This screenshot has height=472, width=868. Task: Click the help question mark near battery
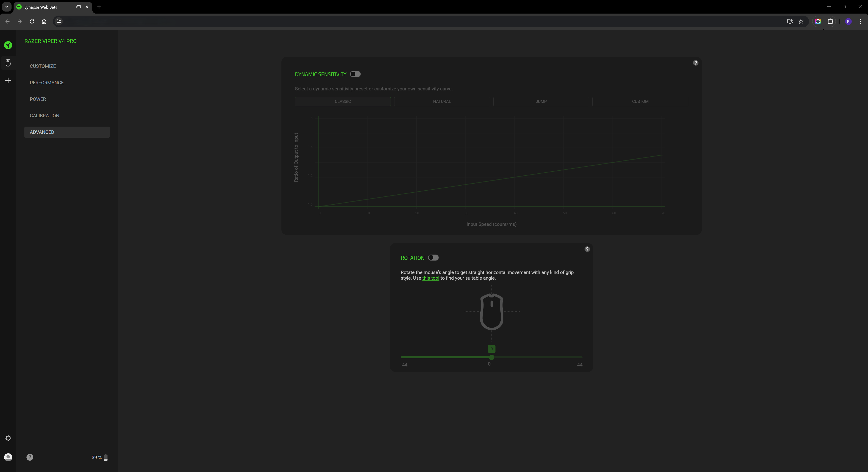point(30,457)
